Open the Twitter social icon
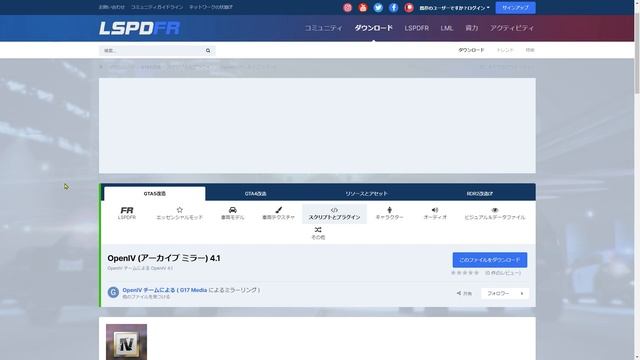 (378, 7)
